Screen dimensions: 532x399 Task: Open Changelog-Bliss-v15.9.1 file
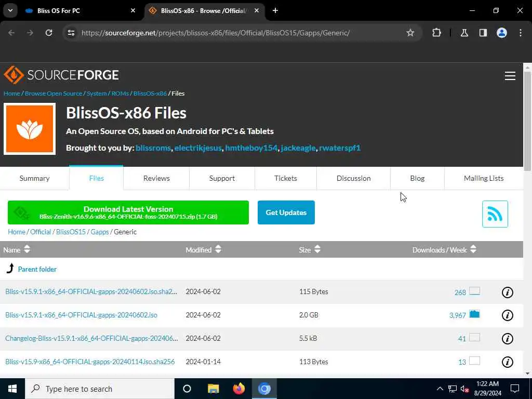point(91,339)
